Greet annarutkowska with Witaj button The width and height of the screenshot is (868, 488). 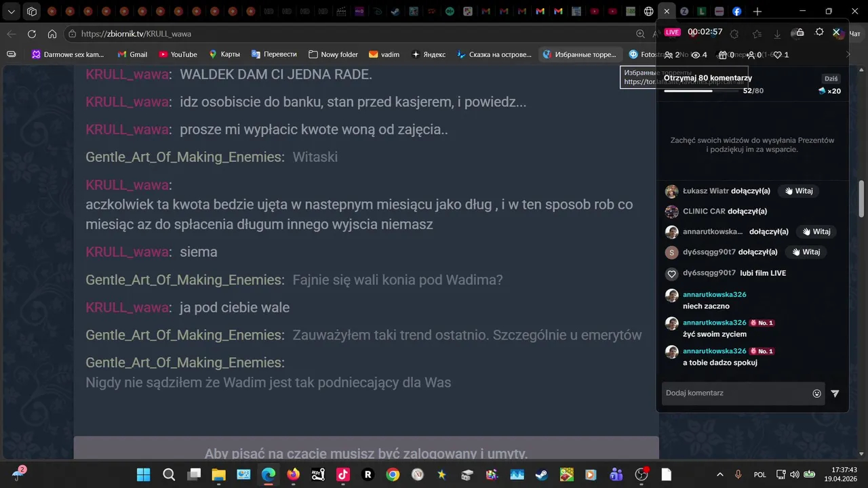[816, 232]
